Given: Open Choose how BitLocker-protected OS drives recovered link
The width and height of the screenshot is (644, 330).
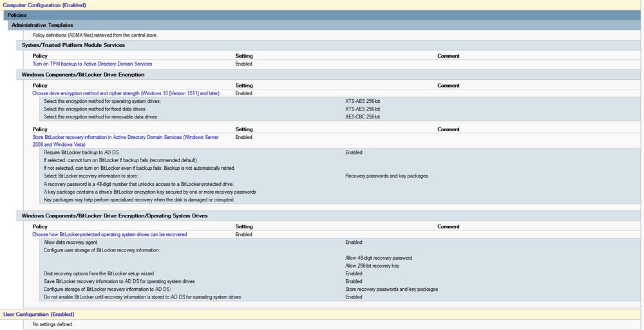Looking at the screenshot, I should coord(109,234).
